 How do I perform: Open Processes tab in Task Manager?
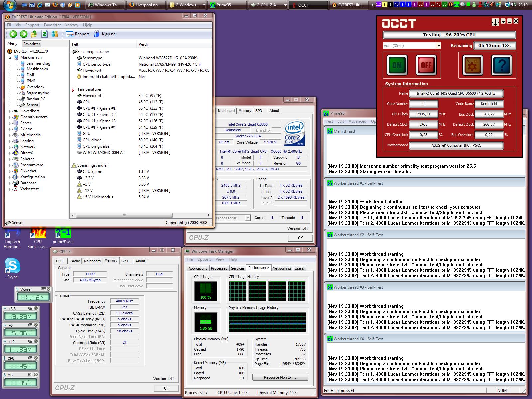tap(219, 268)
